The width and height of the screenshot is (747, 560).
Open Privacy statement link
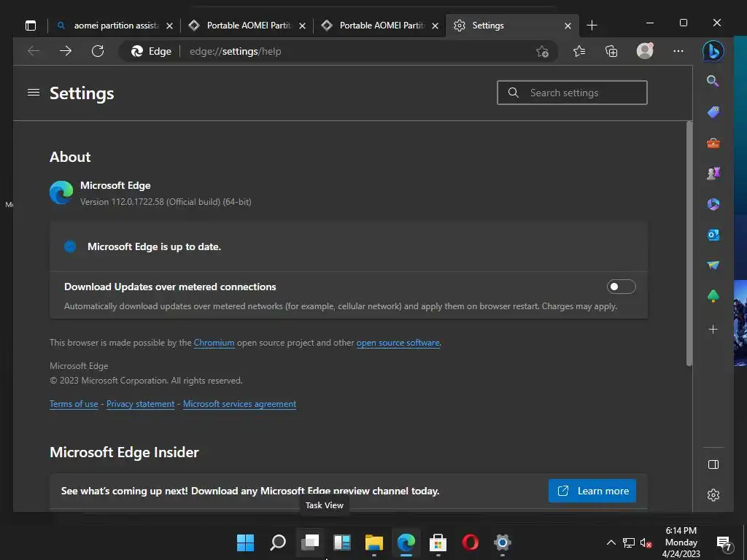(141, 404)
